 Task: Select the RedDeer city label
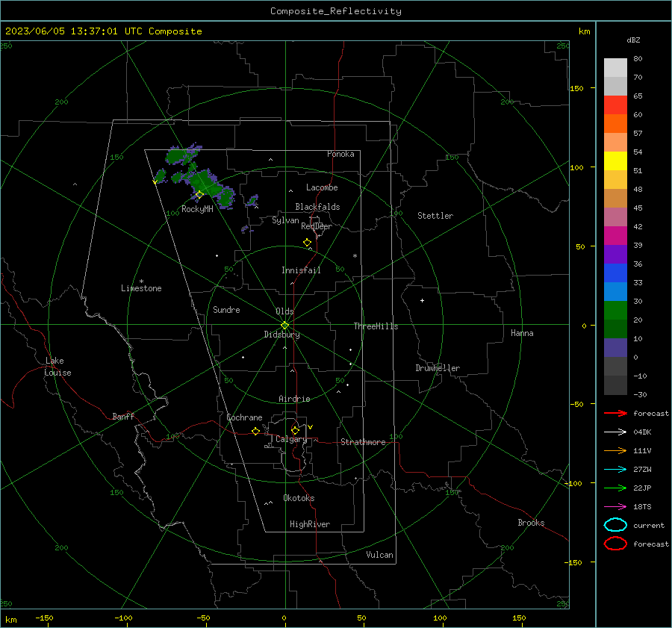pos(317,226)
